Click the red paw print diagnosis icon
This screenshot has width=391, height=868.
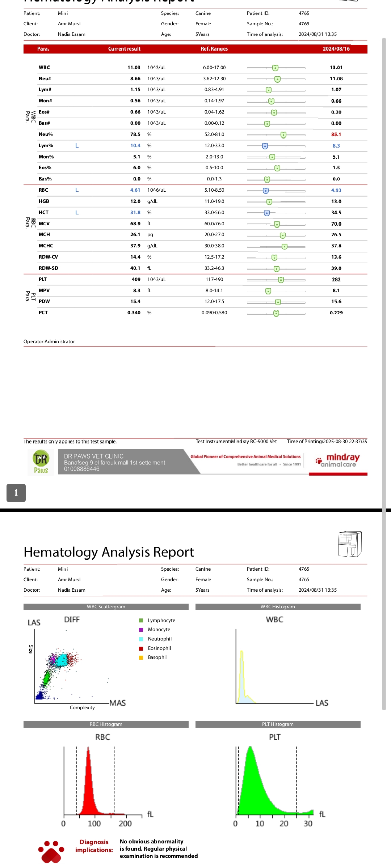click(x=51, y=851)
